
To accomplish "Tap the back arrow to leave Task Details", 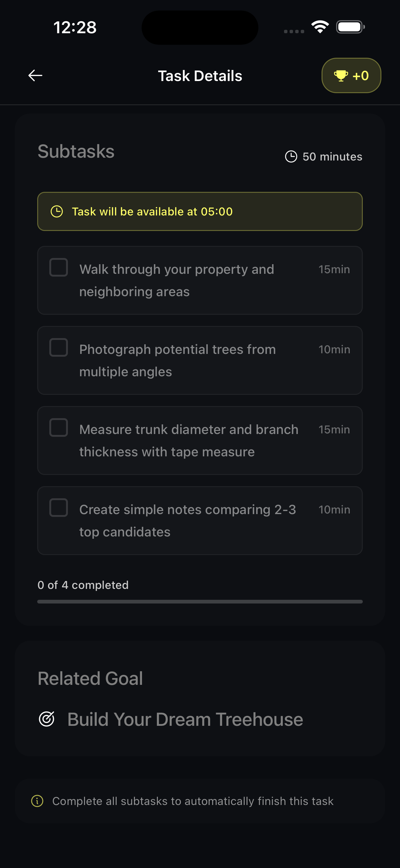I will pos(35,75).
